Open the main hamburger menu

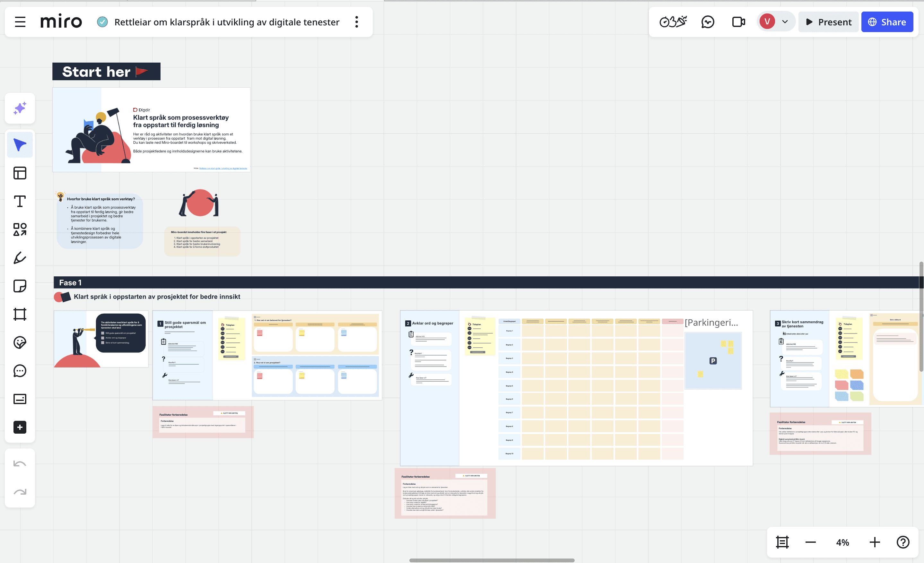point(20,22)
